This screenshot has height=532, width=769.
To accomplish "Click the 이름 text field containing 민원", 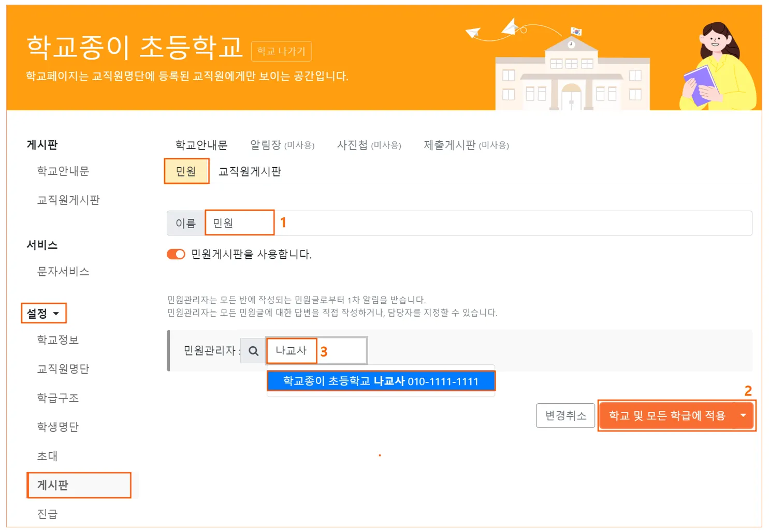I will [x=240, y=223].
